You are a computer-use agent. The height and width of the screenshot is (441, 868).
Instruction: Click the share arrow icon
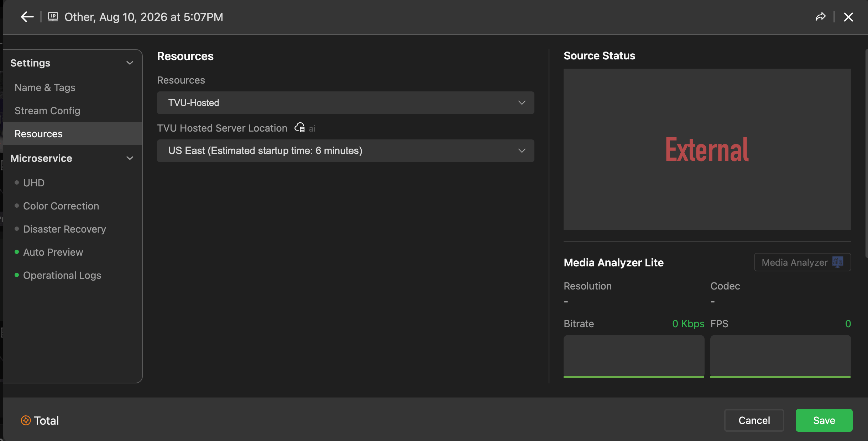(821, 17)
